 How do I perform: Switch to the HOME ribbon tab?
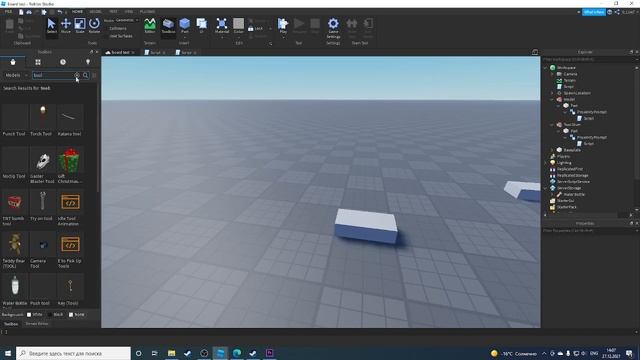77,12
